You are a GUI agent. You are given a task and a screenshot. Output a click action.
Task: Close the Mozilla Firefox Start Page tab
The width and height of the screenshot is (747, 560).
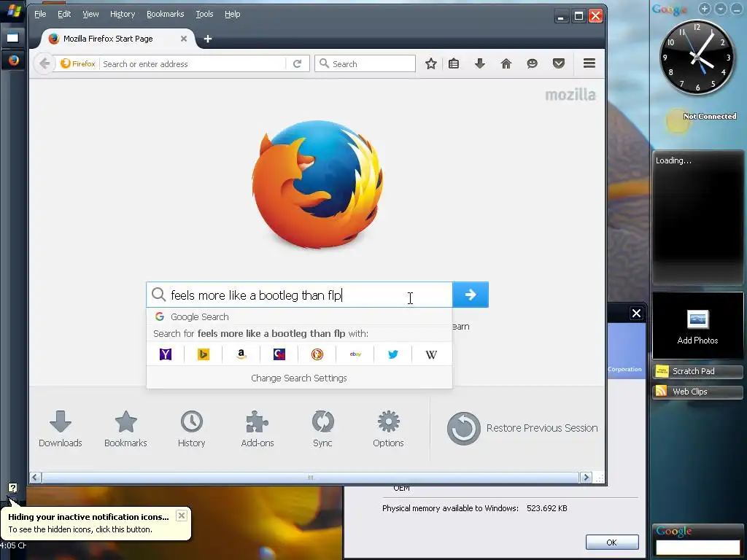tap(183, 39)
